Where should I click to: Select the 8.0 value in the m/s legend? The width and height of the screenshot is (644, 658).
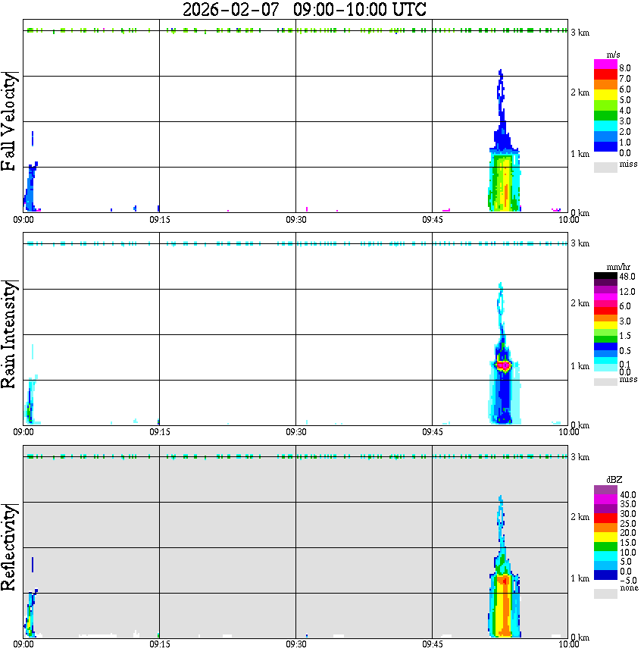coord(625,68)
